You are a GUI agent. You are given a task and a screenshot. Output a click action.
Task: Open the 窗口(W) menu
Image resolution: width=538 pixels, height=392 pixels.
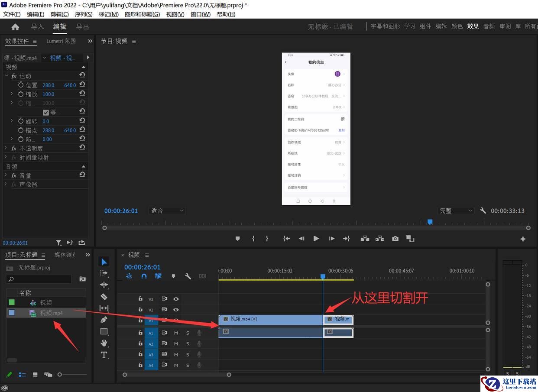(x=201, y=14)
